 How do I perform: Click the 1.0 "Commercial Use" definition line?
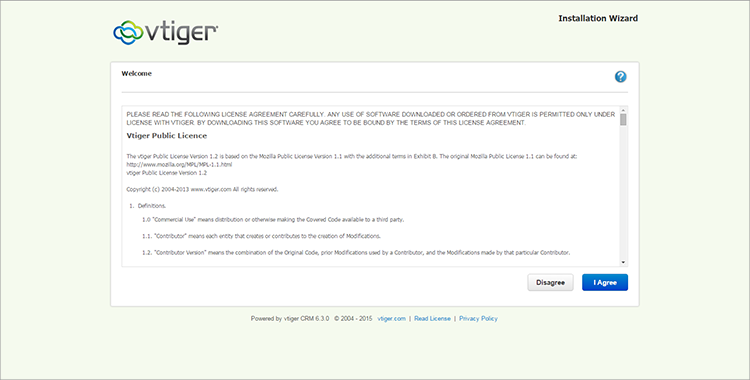273,220
